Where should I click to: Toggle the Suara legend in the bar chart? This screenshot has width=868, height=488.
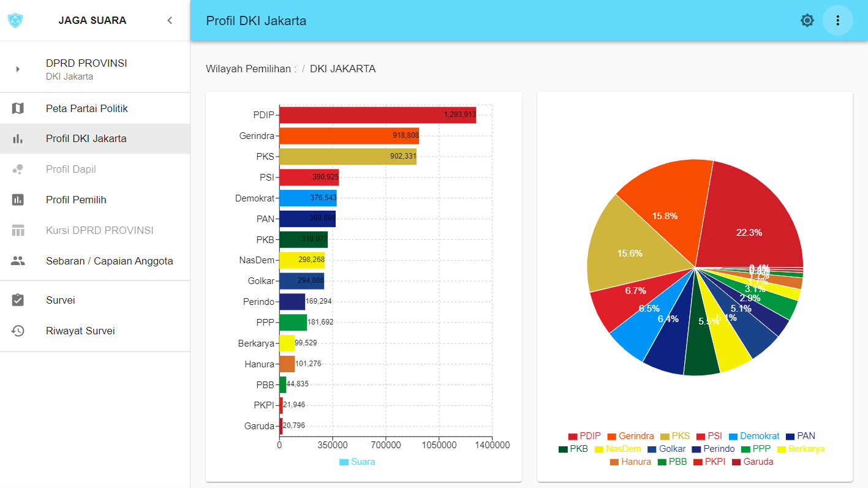357,462
